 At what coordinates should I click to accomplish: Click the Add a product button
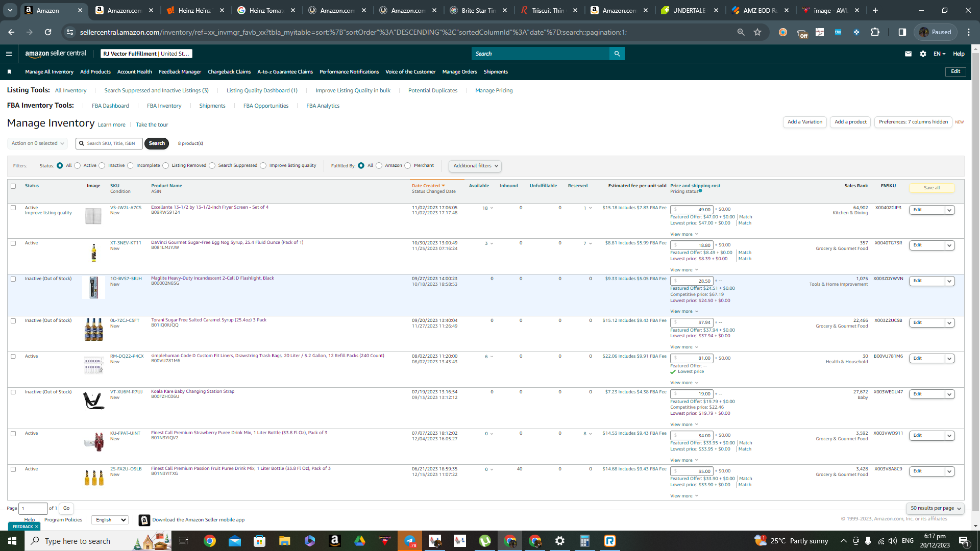point(850,122)
